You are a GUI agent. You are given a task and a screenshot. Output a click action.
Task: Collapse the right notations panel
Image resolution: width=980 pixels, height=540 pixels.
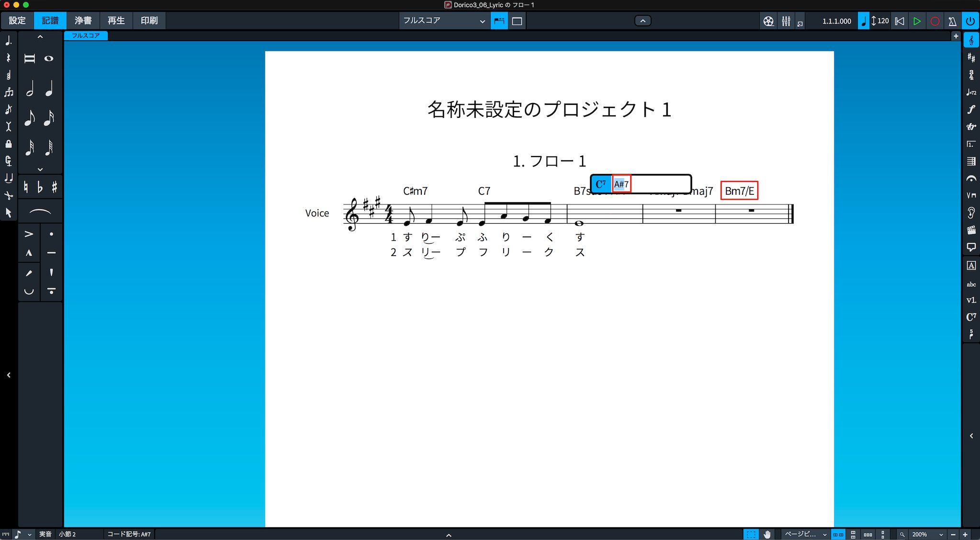point(971,436)
